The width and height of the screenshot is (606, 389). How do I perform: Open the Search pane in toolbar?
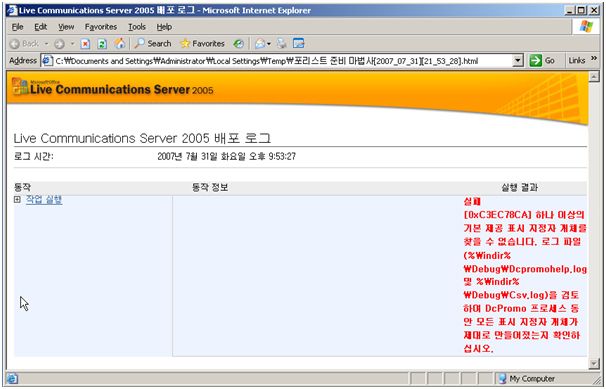tap(152, 44)
